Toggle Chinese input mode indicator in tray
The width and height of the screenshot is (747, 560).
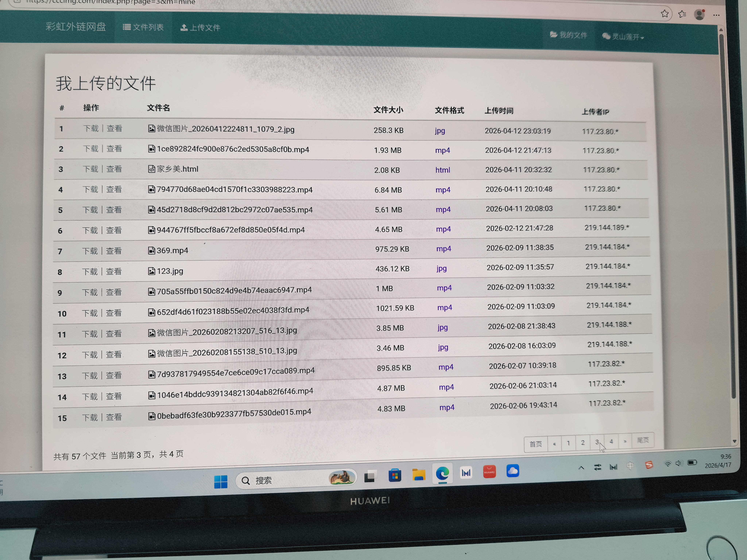tap(630, 466)
